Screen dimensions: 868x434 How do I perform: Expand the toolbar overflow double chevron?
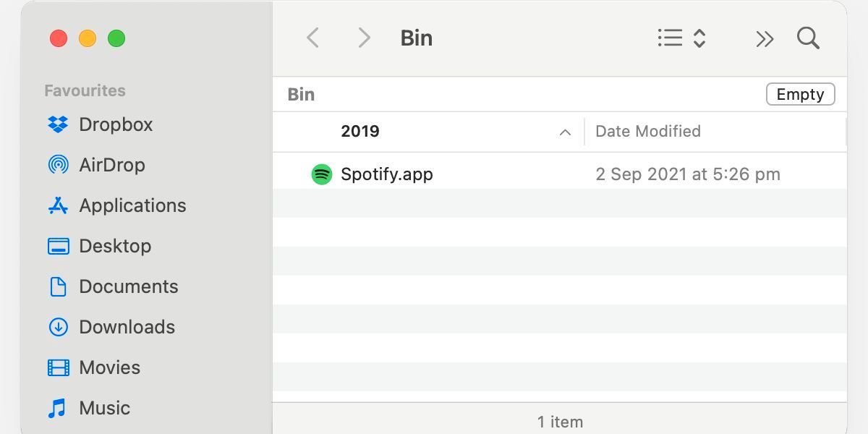765,38
